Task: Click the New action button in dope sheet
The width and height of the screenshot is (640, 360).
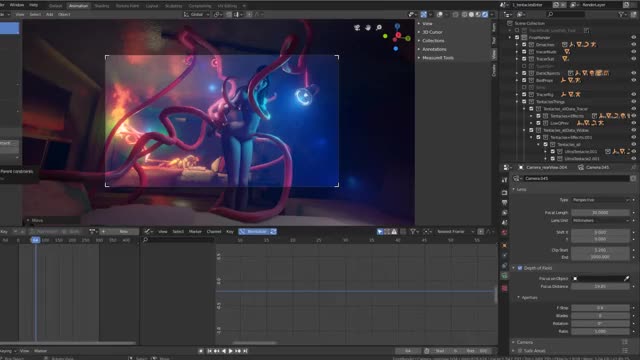Action: click(119, 231)
